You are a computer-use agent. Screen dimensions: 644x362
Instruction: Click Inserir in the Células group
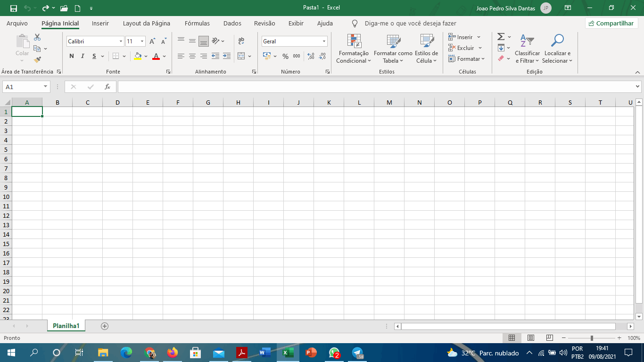[464, 37]
